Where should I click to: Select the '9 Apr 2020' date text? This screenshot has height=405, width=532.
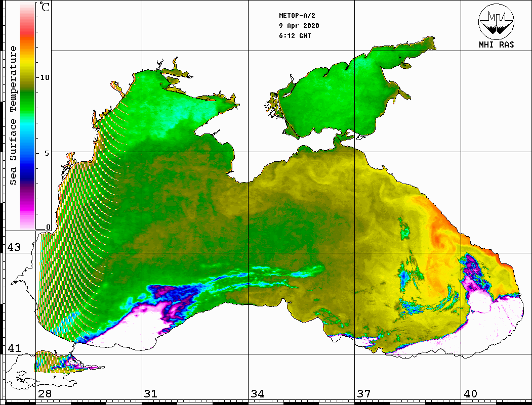coord(299,26)
